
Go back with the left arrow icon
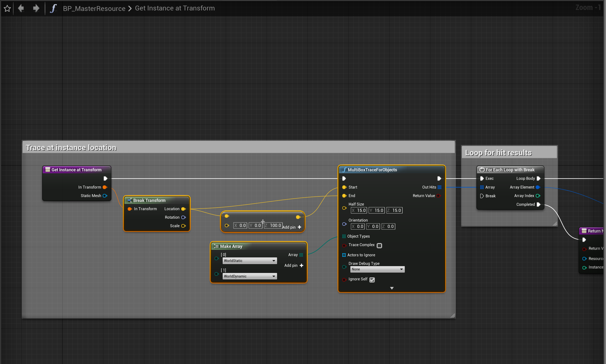coord(21,9)
